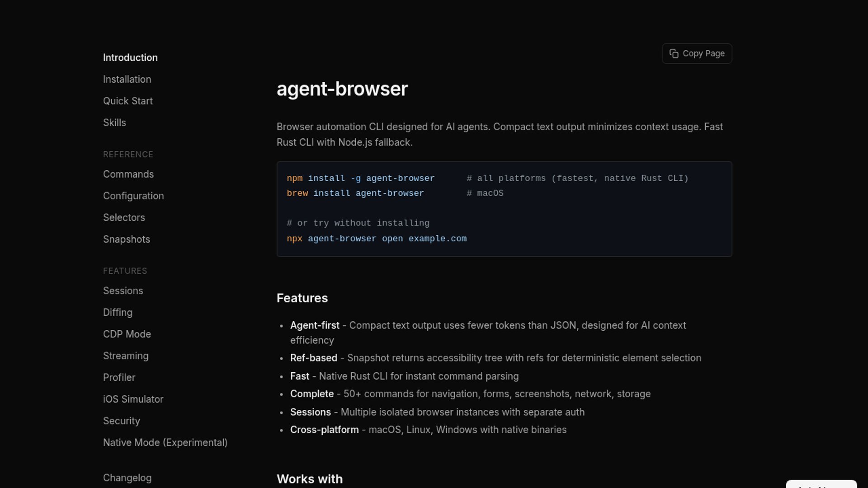Select Diffing in the sidebar
The image size is (868, 488).
pyautogui.click(x=118, y=313)
